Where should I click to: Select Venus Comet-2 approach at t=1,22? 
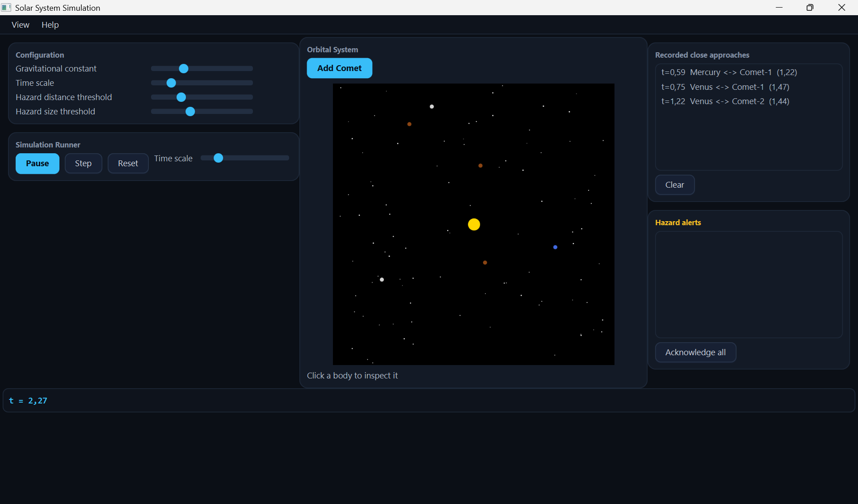point(749,101)
